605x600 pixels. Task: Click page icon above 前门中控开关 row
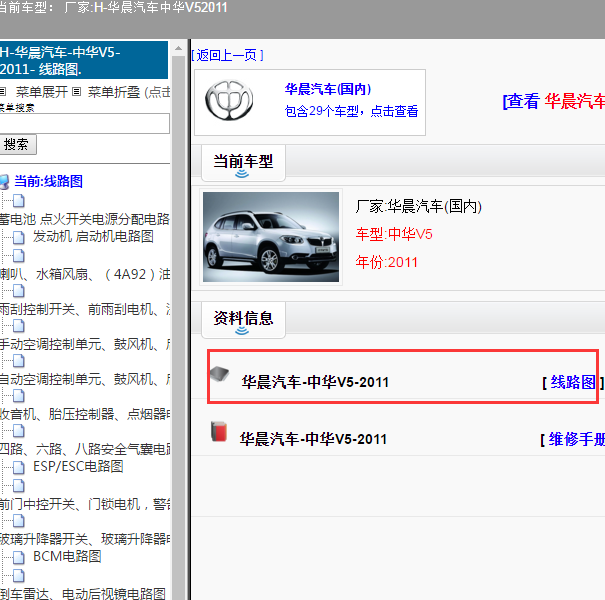[19, 486]
